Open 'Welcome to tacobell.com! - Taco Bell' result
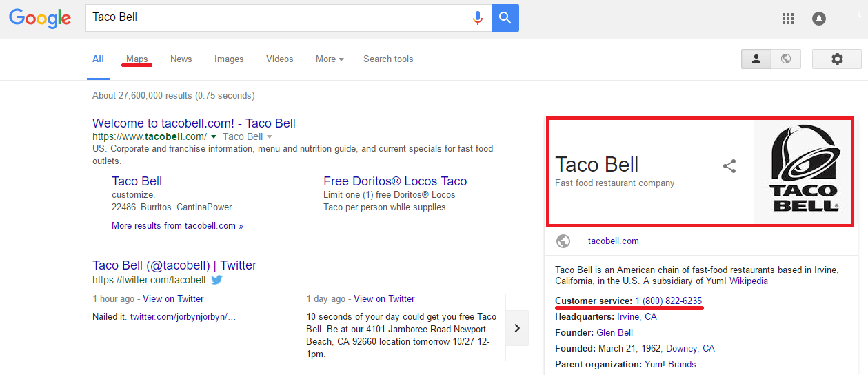The width and height of the screenshot is (868, 375). [194, 123]
